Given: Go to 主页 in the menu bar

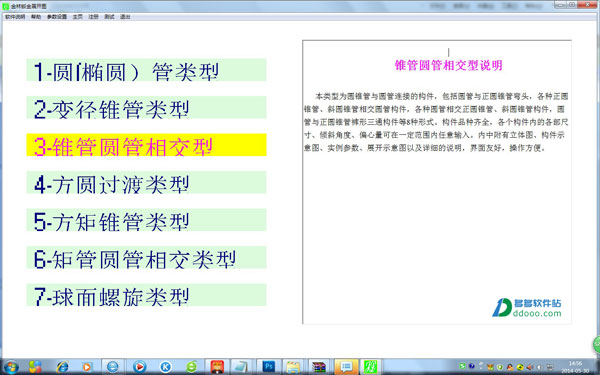Looking at the screenshot, I should click(x=78, y=17).
